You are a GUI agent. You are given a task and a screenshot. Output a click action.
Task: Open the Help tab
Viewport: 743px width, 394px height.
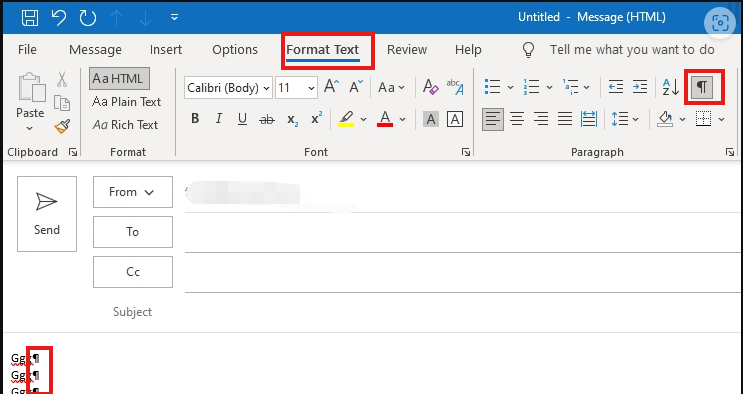click(468, 49)
